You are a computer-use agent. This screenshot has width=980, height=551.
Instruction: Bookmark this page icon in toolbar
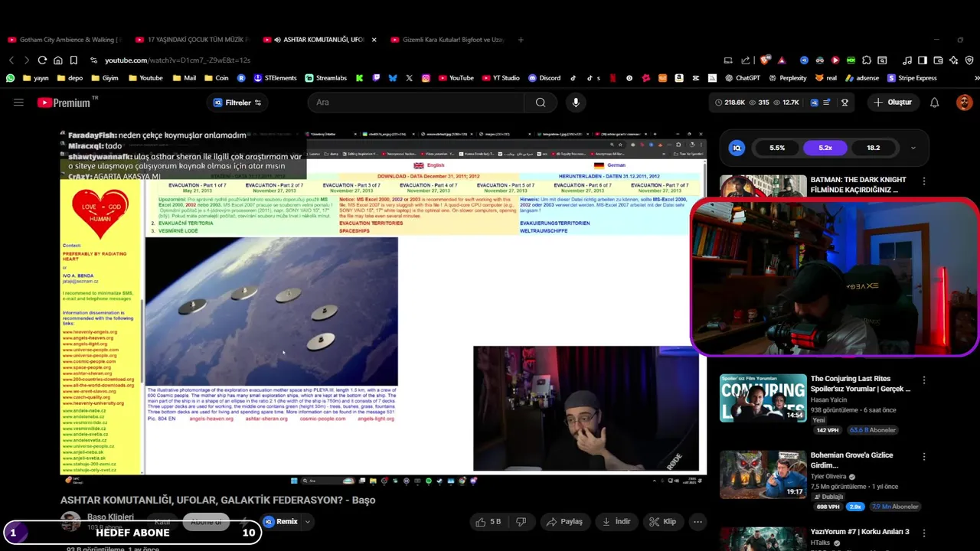(x=73, y=60)
